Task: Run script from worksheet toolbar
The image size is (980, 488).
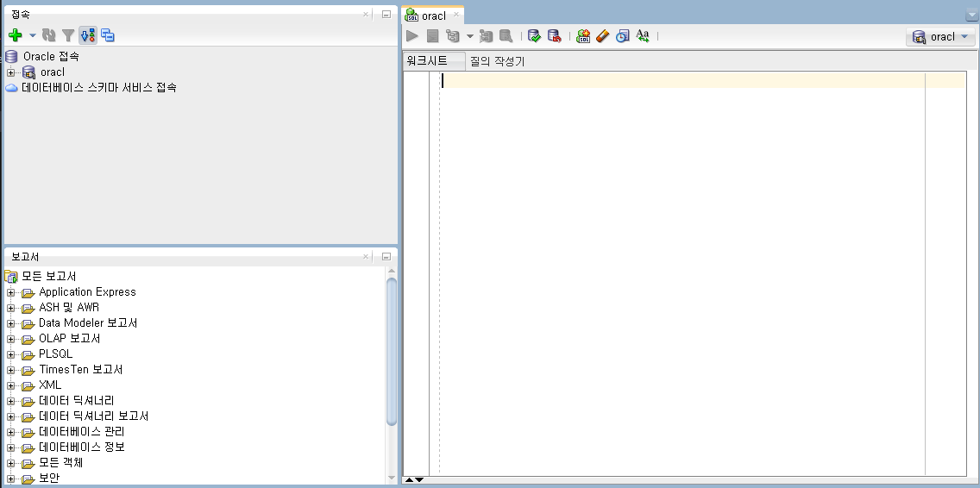Action: point(432,36)
